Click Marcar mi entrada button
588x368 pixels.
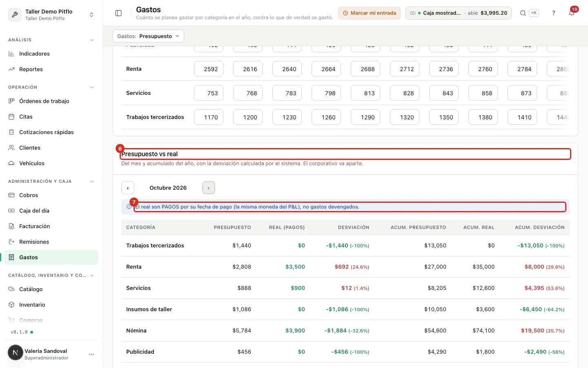click(369, 13)
